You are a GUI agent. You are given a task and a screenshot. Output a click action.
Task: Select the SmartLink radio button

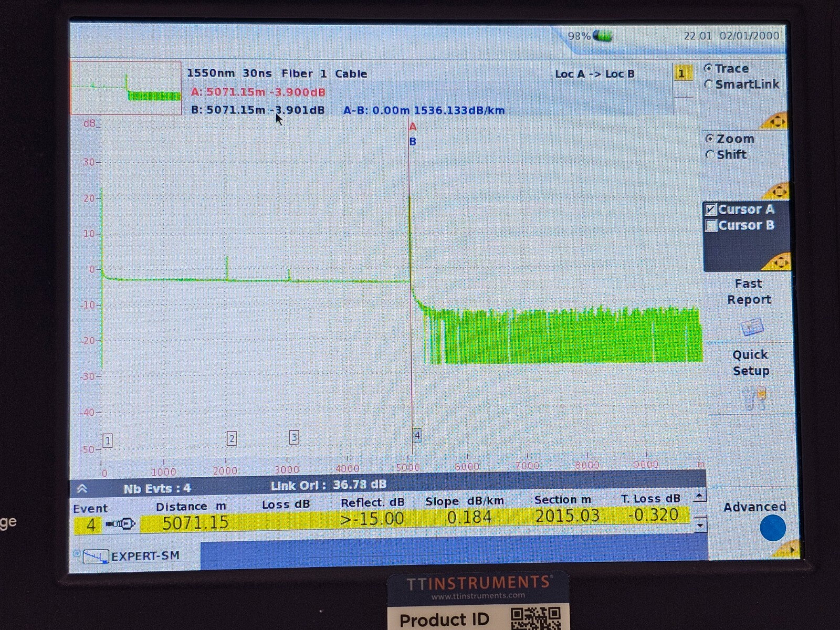tap(710, 83)
